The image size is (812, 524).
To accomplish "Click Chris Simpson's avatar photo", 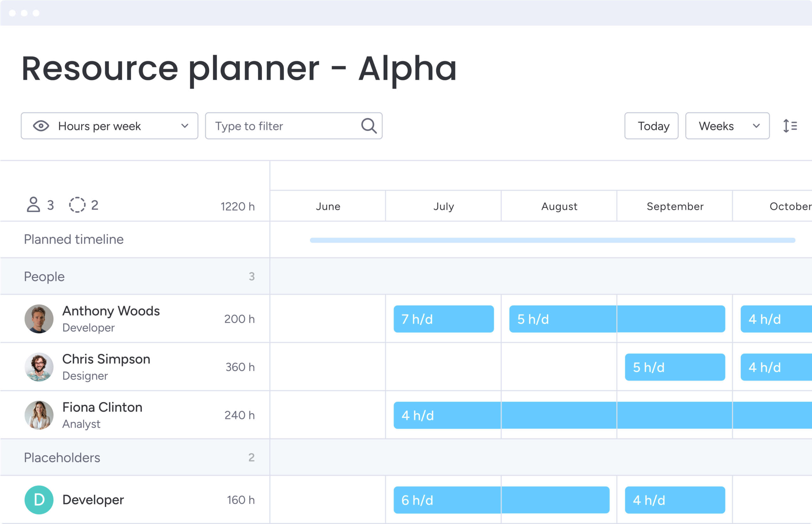I will coord(39,367).
